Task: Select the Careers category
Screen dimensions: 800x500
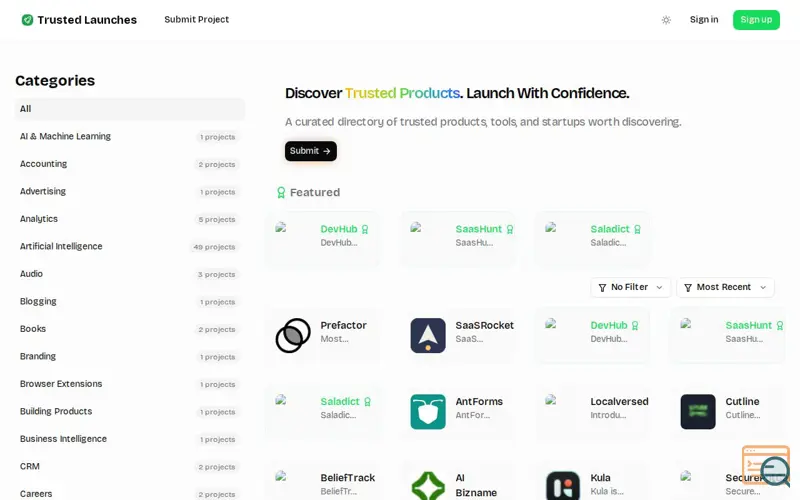Action: coord(130,493)
